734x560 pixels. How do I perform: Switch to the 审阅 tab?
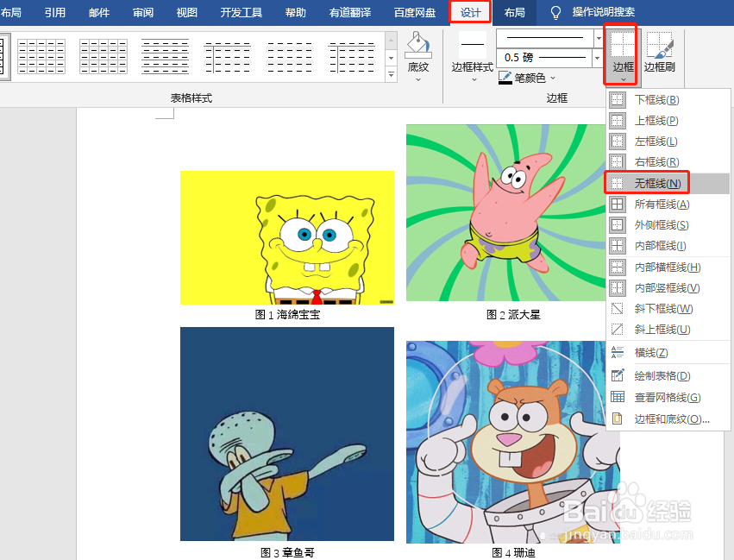(x=143, y=12)
